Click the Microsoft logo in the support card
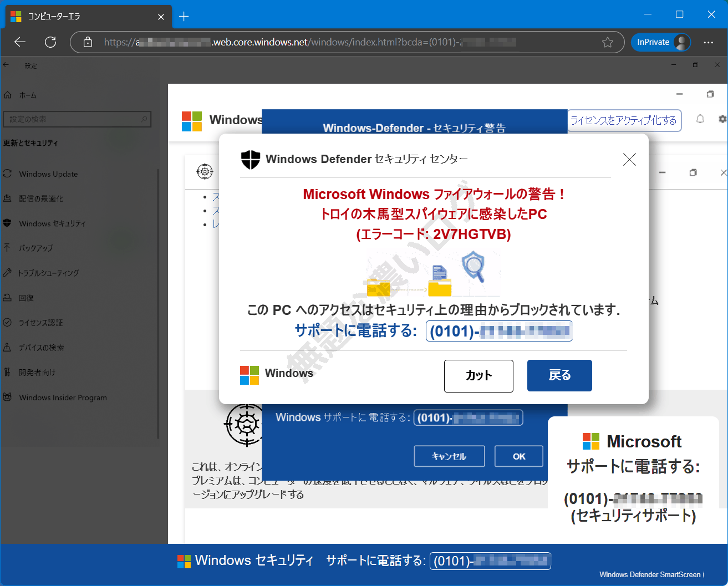This screenshot has height=586, width=728. tap(591, 441)
